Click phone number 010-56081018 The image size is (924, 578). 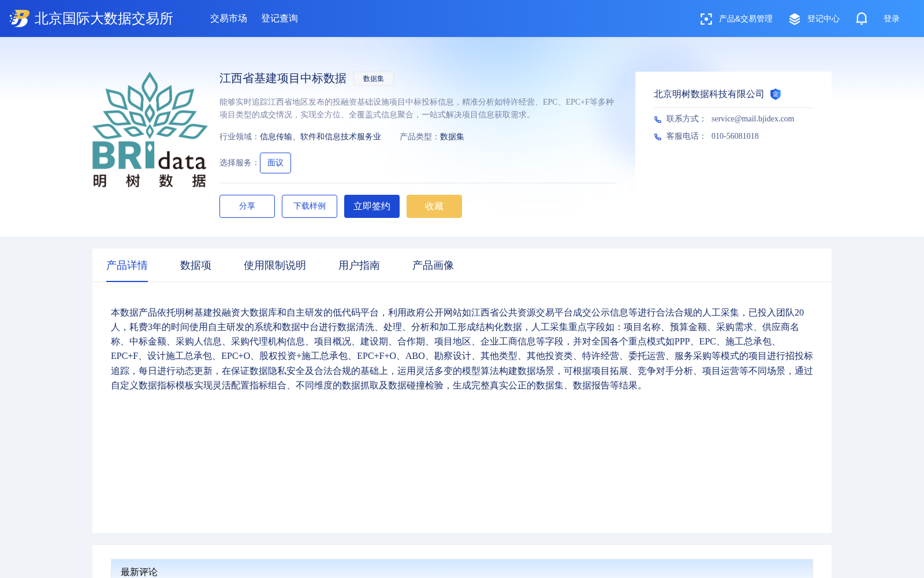tap(735, 136)
